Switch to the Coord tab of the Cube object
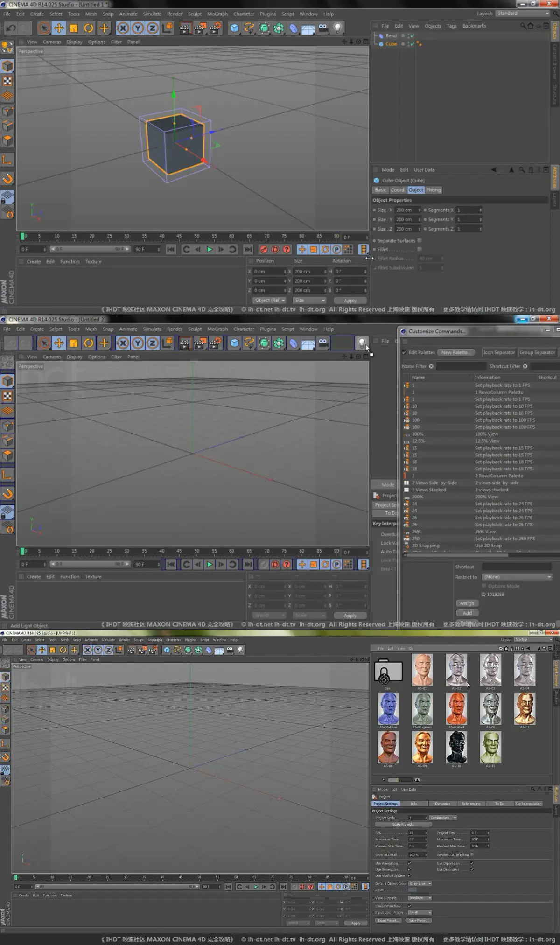Image resolution: width=560 pixels, height=945 pixels. [398, 190]
